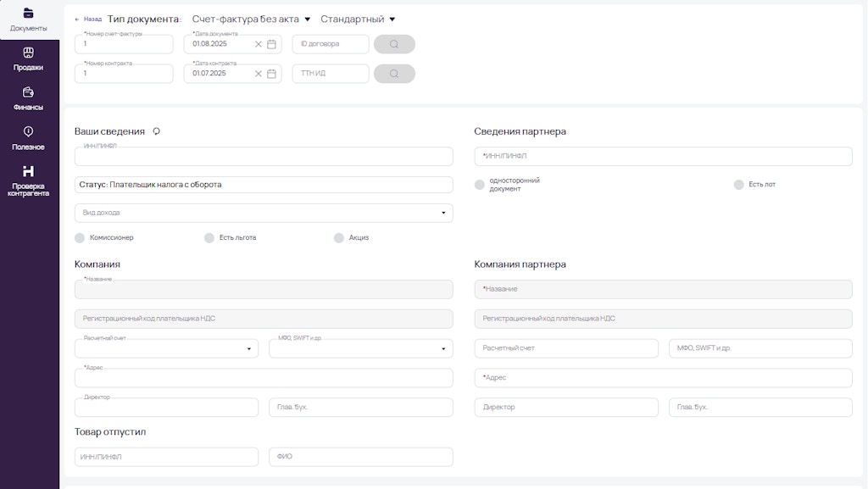This screenshot has width=868, height=489.
Task: Click the search button next to ТТН ИД
Action: (394, 74)
